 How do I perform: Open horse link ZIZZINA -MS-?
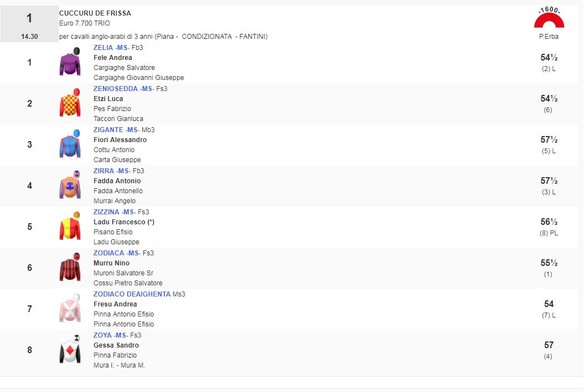tap(114, 212)
